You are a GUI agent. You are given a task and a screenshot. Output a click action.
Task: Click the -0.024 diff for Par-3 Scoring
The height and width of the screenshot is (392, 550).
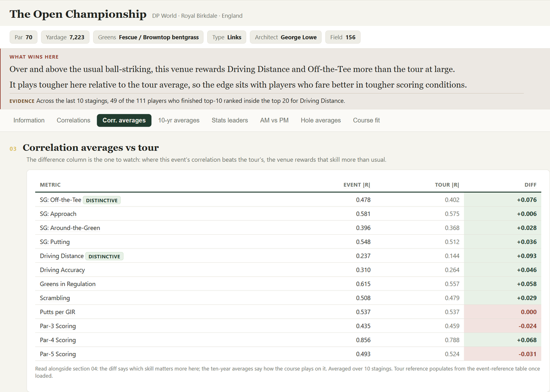click(x=528, y=326)
